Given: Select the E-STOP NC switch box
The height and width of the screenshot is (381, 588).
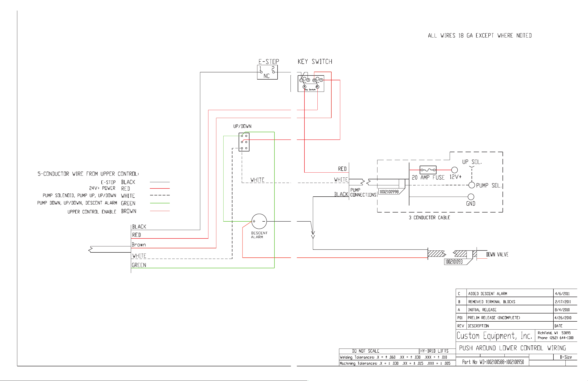Looking at the screenshot, I should point(267,72).
